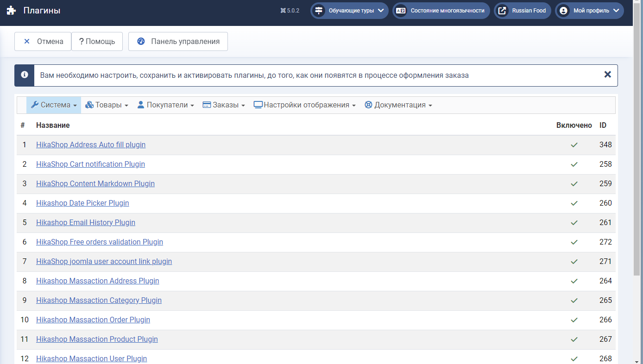Disable the Date Picker Plugin checkmark
This screenshot has width=643, height=364.
[574, 203]
